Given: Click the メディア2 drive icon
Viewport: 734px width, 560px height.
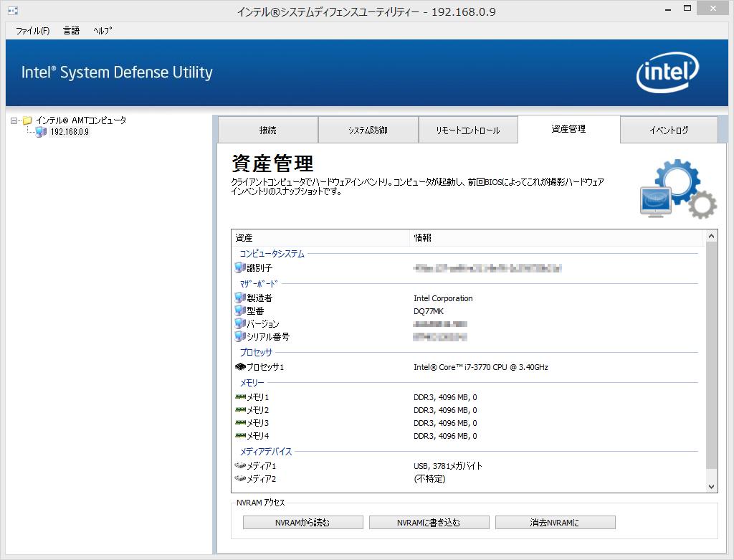Looking at the screenshot, I should coord(240,478).
